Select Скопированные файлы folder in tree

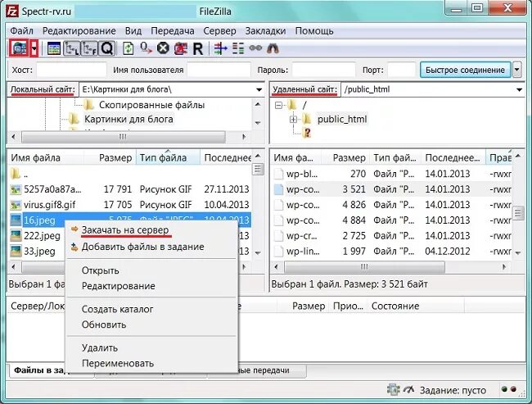click(x=151, y=105)
